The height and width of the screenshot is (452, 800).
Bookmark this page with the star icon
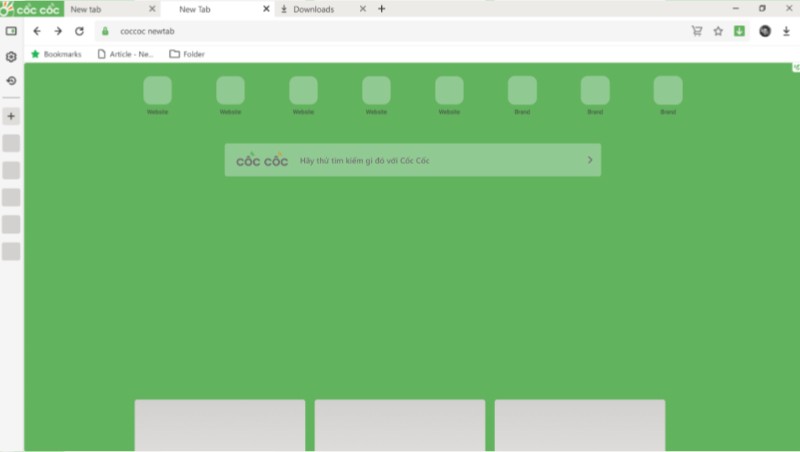coord(718,31)
